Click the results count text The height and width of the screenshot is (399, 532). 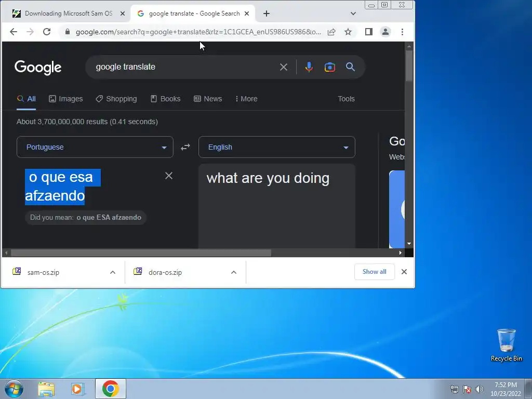pyautogui.click(x=87, y=122)
